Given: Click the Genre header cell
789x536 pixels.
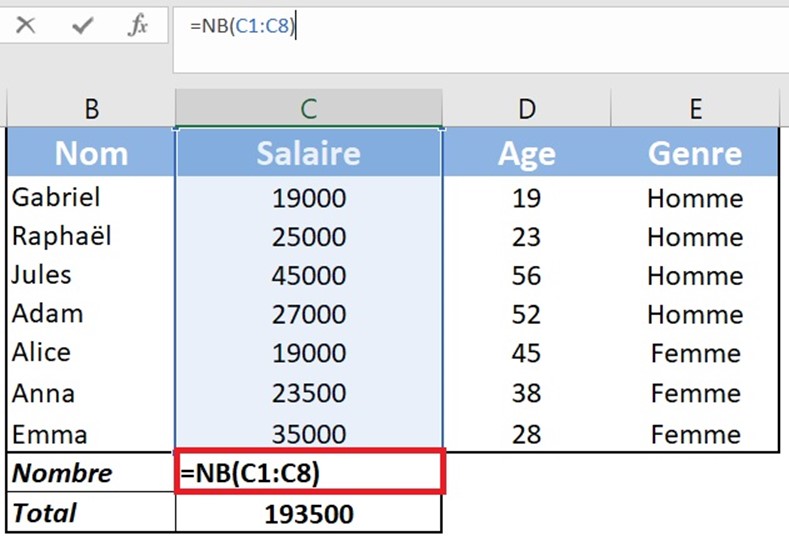Looking at the screenshot, I should coord(695,153).
